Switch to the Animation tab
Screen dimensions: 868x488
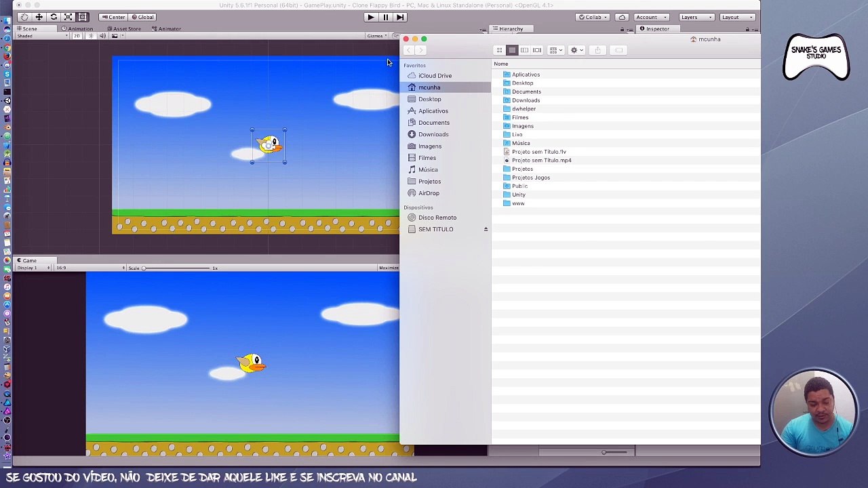77,28
